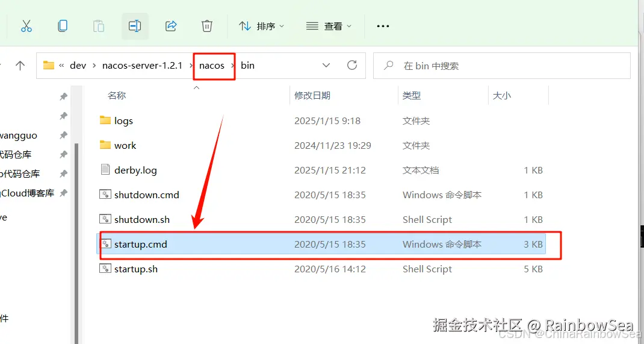This screenshot has width=644, height=344.
Task: Sort by 类型 column header
Action: [412, 95]
